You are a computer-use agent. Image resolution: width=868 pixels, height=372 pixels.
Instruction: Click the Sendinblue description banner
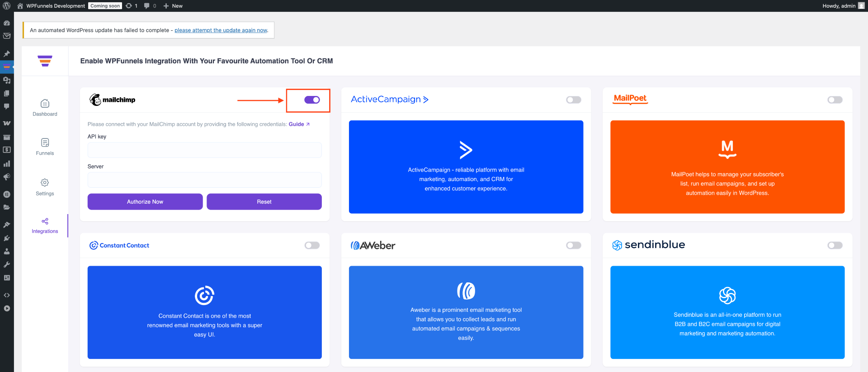click(727, 312)
